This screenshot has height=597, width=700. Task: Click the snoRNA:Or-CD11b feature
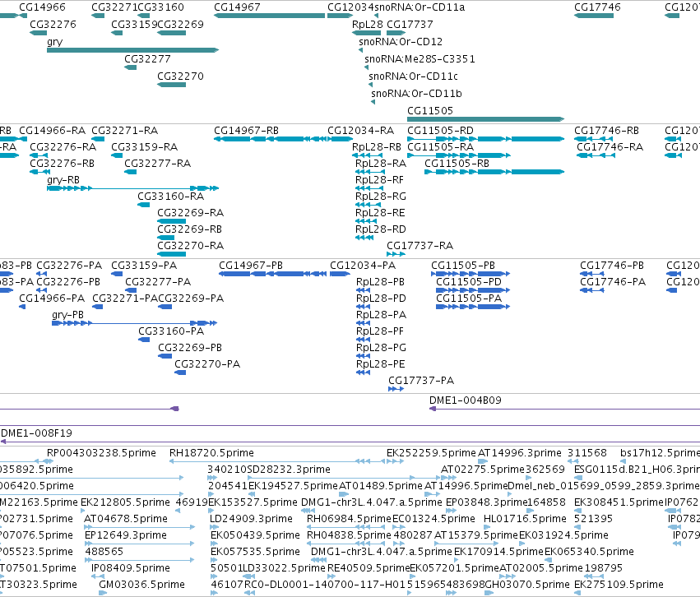(x=373, y=102)
